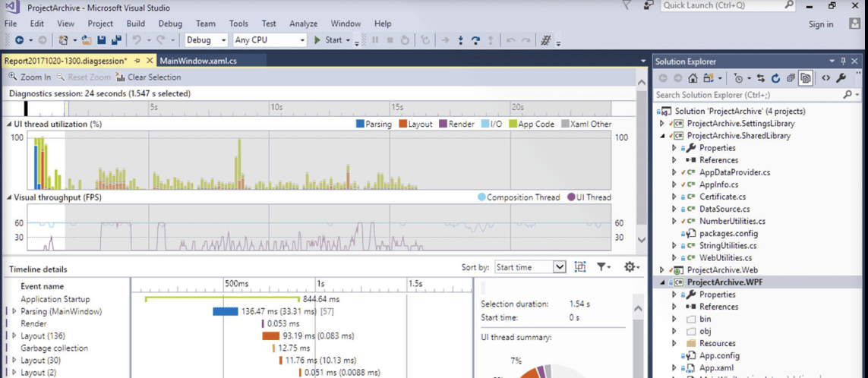Open the File menu
Screen dimensions: 868x378
tap(11, 24)
